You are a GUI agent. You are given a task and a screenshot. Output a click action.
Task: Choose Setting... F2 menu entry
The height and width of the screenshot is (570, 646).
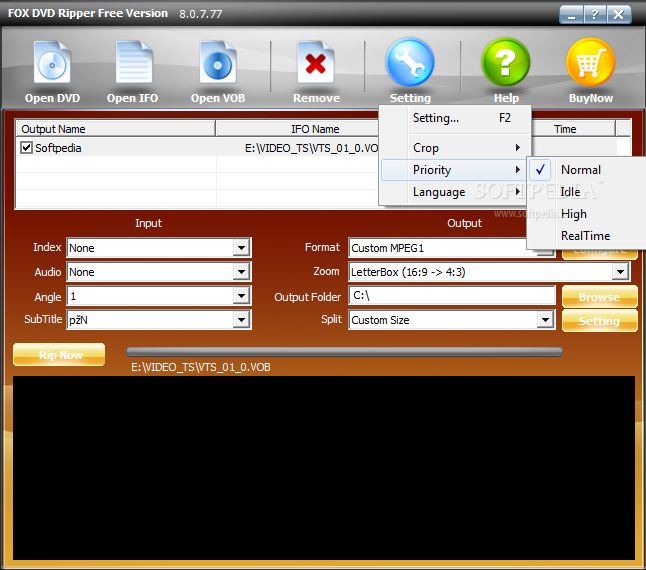pos(454,118)
